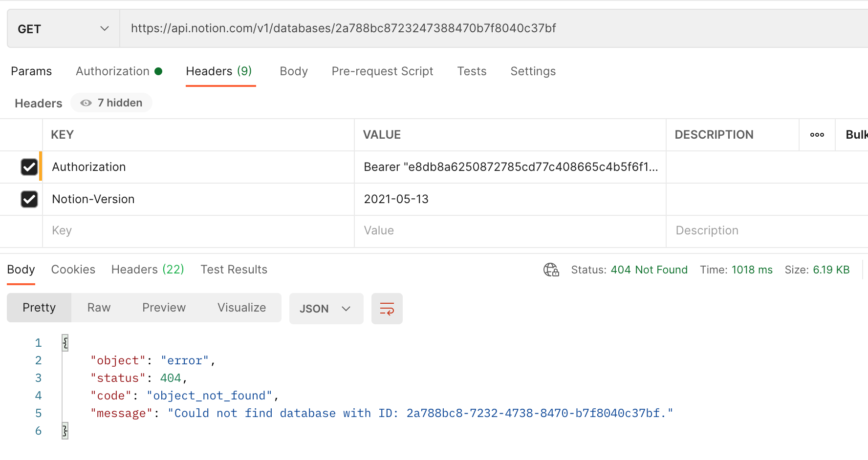Collapse JSON object at line 1 brace
The height and width of the screenshot is (460, 868).
pyautogui.click(x=65, y=343)
